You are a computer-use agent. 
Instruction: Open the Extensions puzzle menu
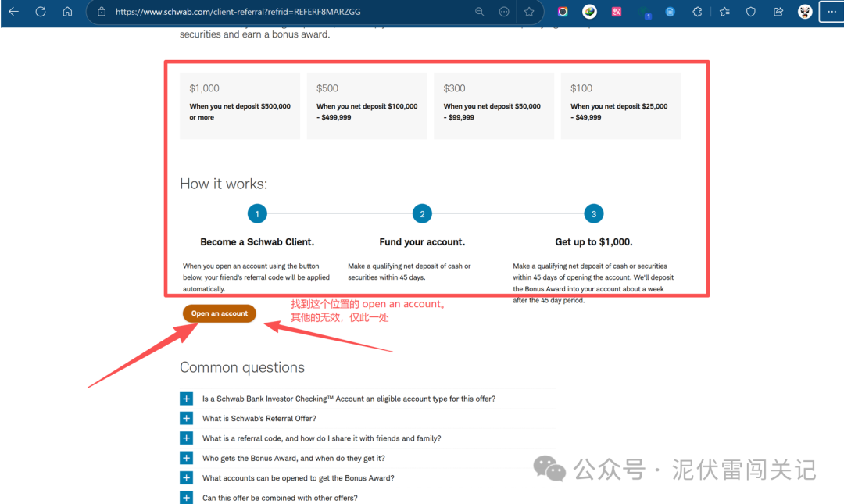point(697,11)
